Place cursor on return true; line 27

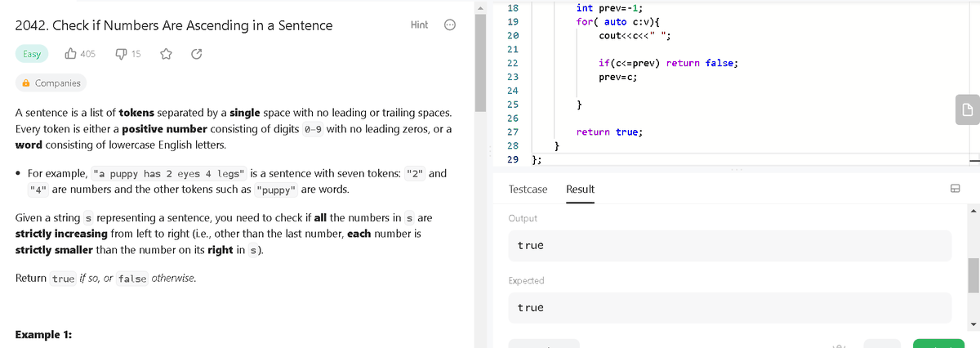pos(608,132)
